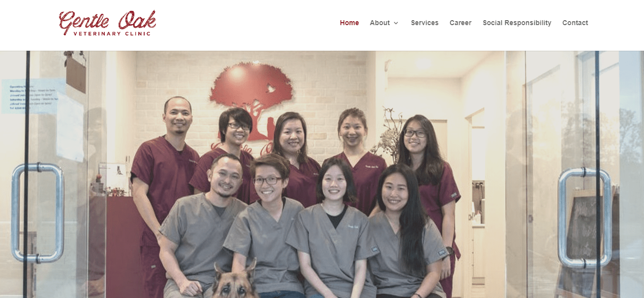Open the About menu item
Image resolution: width=644 pixels, height=298 pixels.
[380, 23]
